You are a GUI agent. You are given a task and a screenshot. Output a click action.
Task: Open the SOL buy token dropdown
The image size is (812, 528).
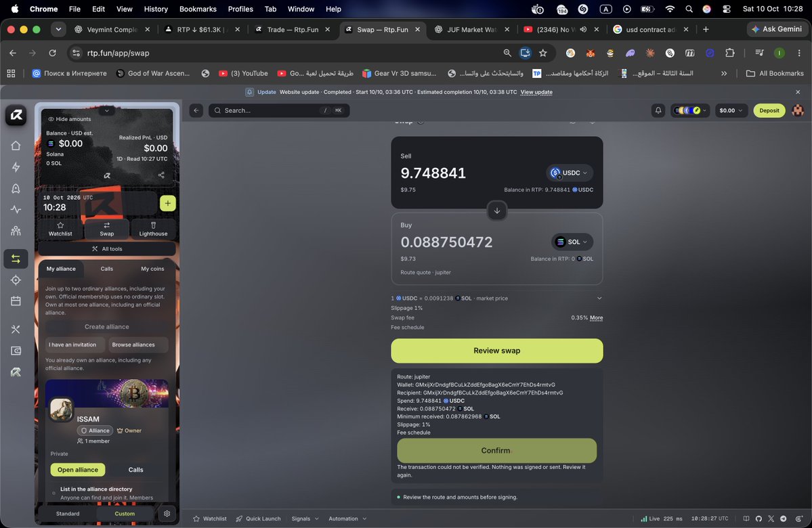pos(572,242)
